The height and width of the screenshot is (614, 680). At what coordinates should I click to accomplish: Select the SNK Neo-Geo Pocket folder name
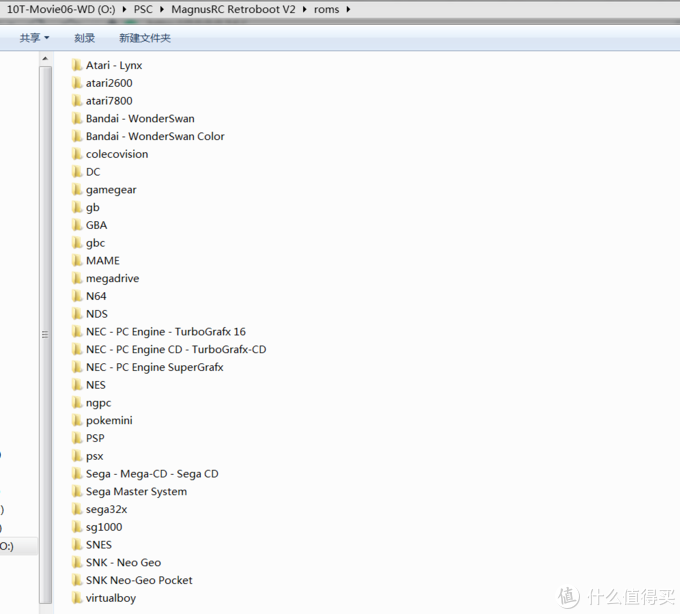(139, 580)
